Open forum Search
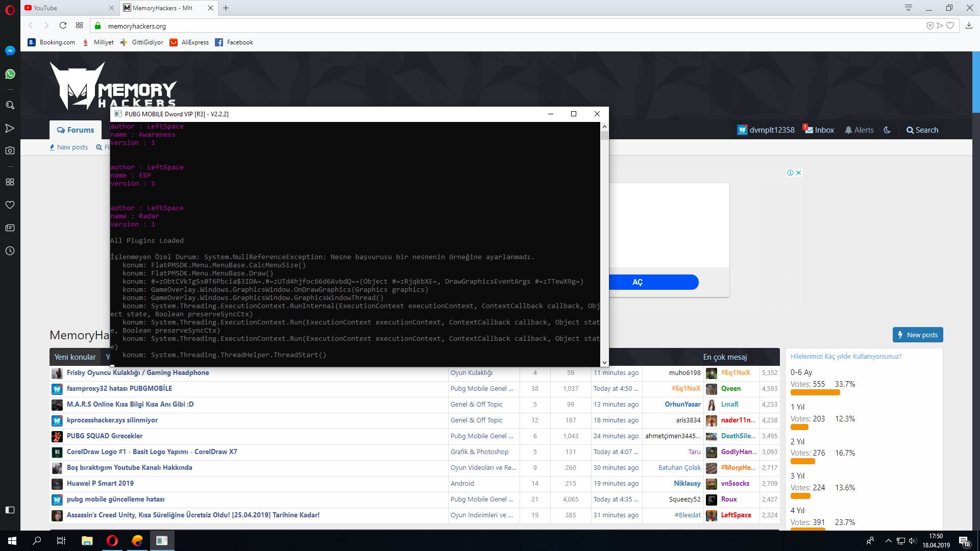This screenshot has height=551, width=980. coord(922,130)
